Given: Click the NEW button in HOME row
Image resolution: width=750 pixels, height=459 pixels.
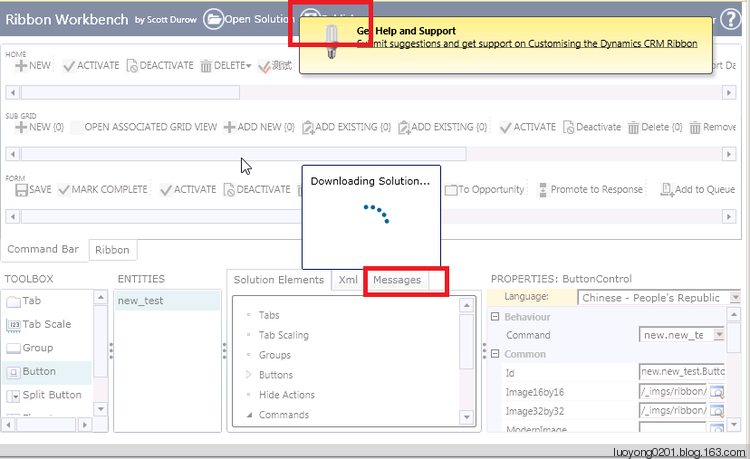Looking at the screenshot, I should click(33, 66).
